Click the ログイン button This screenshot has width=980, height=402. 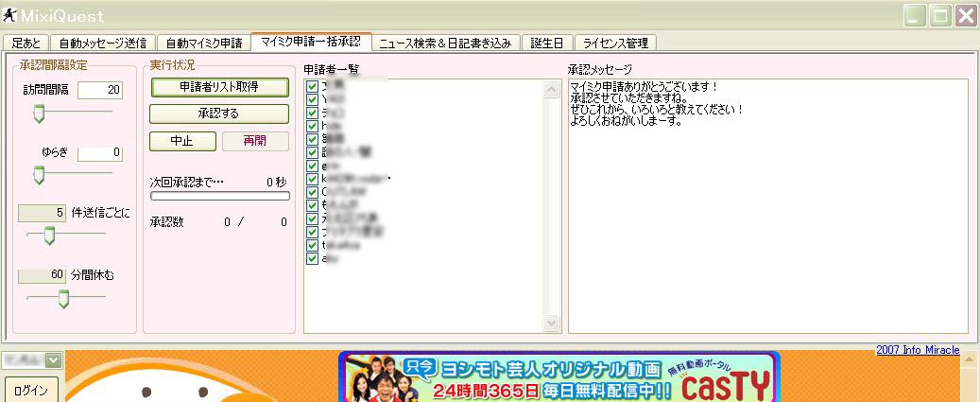[30, 390]
